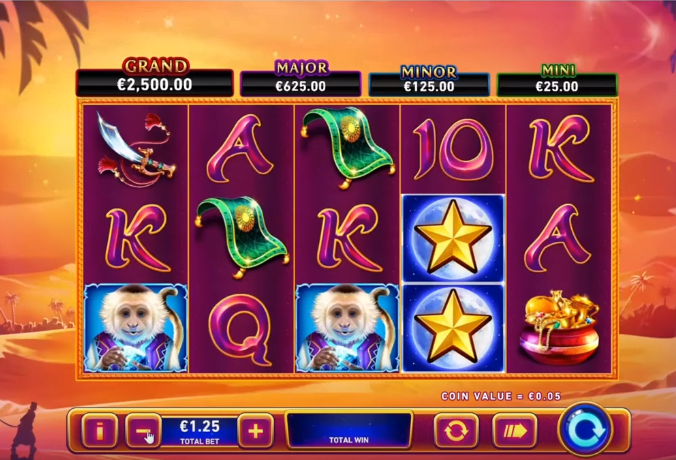The width and height of the screenshot is (676, 460).
Task: Click the monkey symbol on first reel
Action: pos(136,328)
